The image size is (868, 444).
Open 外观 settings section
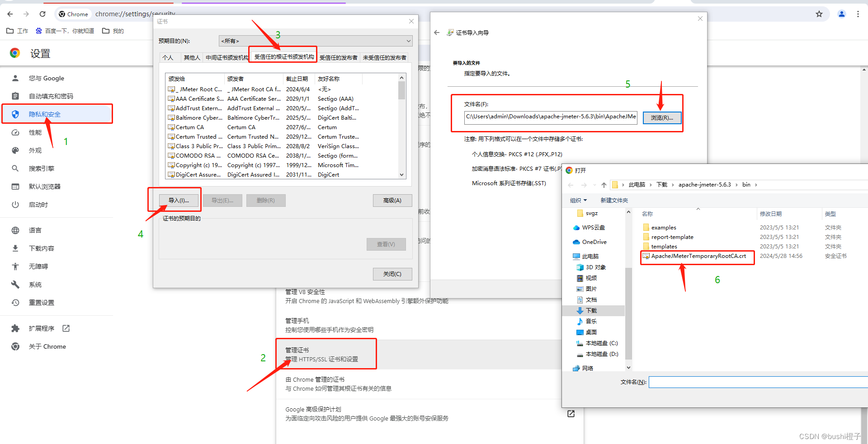click(x=35, y=150)
